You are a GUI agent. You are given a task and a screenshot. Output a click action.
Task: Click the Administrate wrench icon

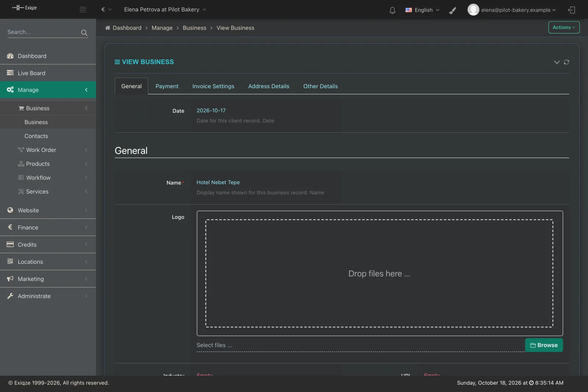click(10, 296)
